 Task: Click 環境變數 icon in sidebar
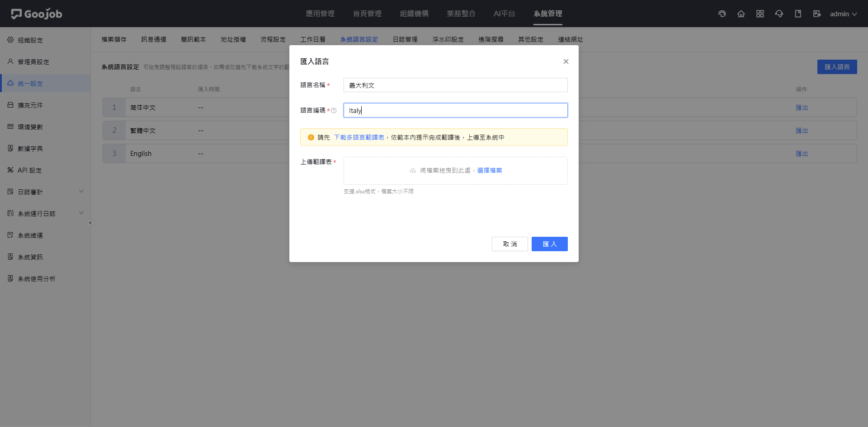(10, 127)
